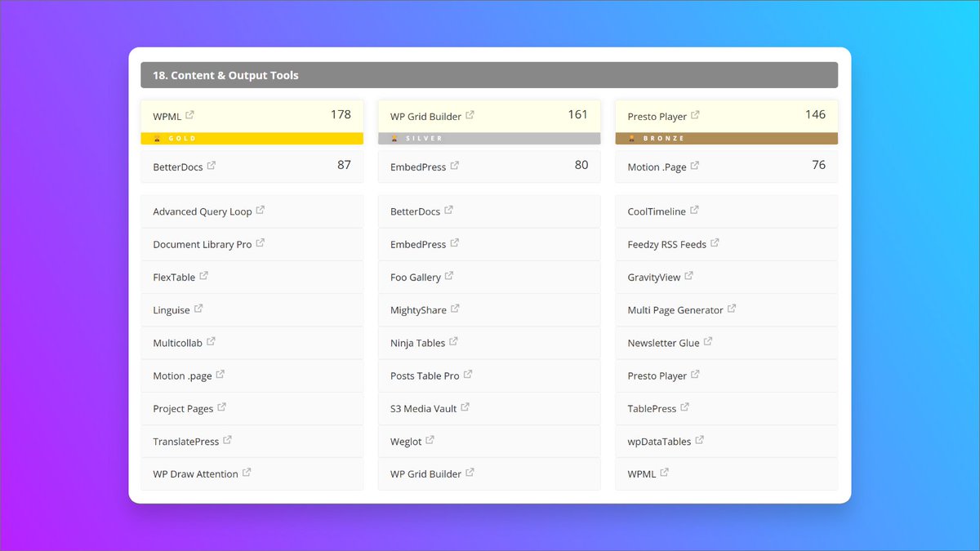Open the GravityView external link icon
980x551 pixels.
coord(689,275)
